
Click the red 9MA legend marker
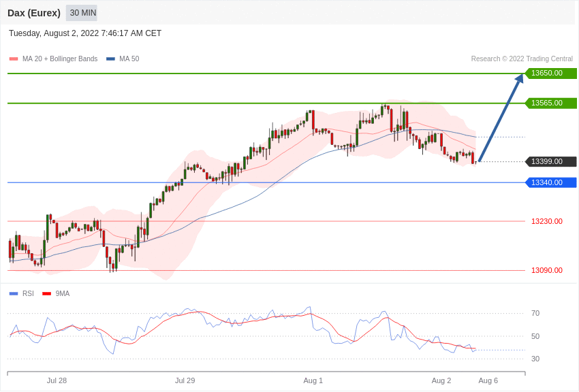pyautogui.click(x=46, y=294)
